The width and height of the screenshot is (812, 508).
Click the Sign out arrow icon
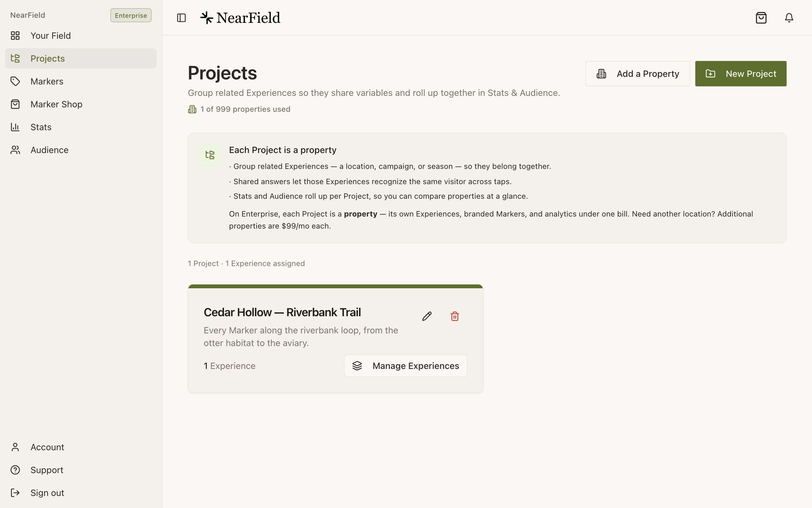point(15,492)
